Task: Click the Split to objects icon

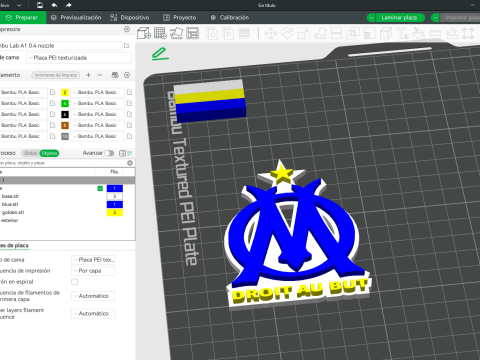Action: 212,33
